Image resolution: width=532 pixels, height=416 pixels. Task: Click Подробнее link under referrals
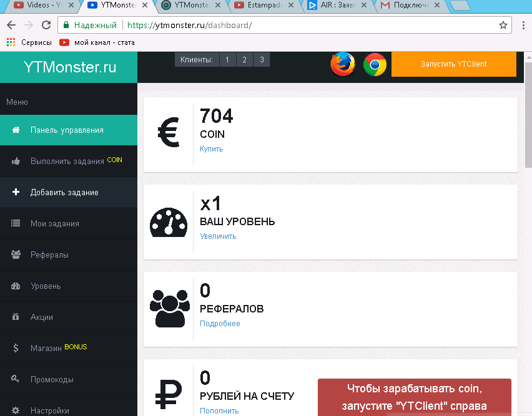pos(220,324)
